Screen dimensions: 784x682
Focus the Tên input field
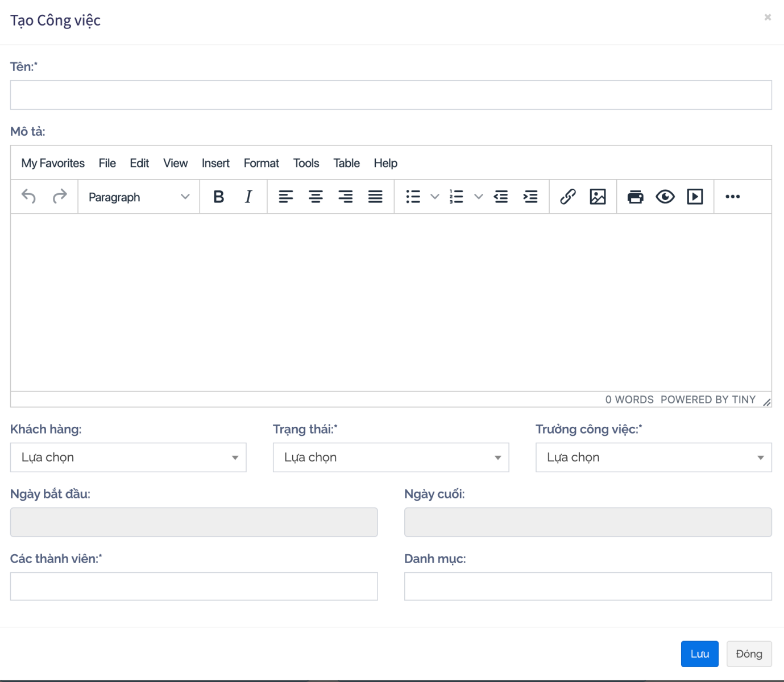pyautogui.click(x=391, y=95)
